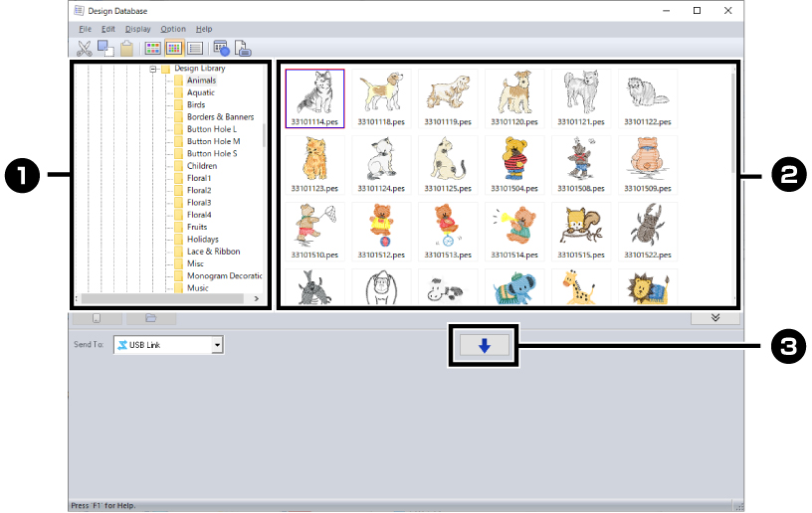Open the Option menu
The image size is (812, 513).
point(173,29)
